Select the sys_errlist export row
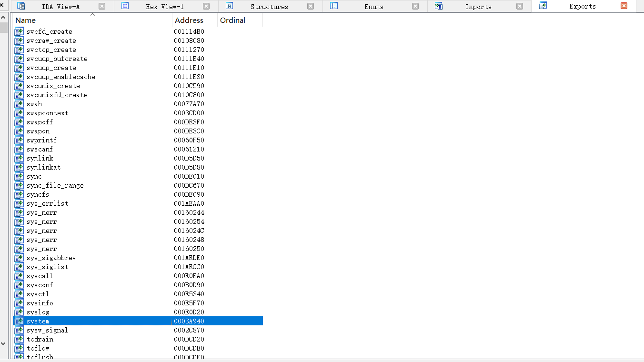 tap(138, 203)
